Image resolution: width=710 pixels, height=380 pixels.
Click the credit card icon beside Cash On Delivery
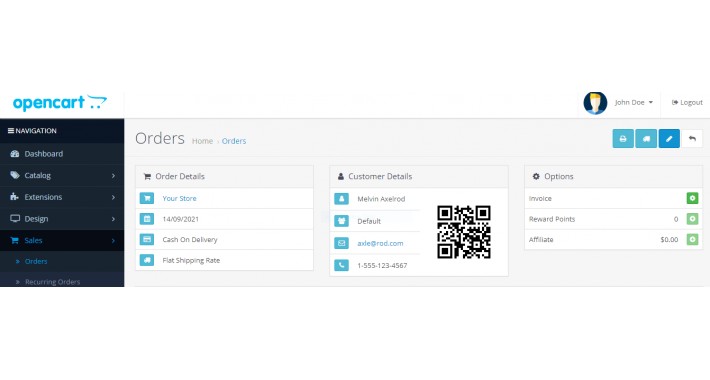click(147, 239)
